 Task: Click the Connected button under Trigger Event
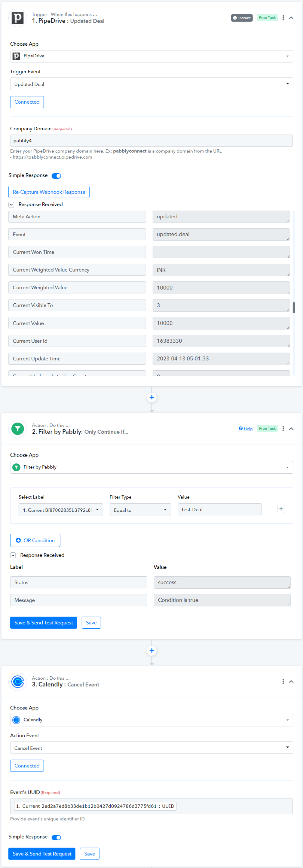coord(27,102)
